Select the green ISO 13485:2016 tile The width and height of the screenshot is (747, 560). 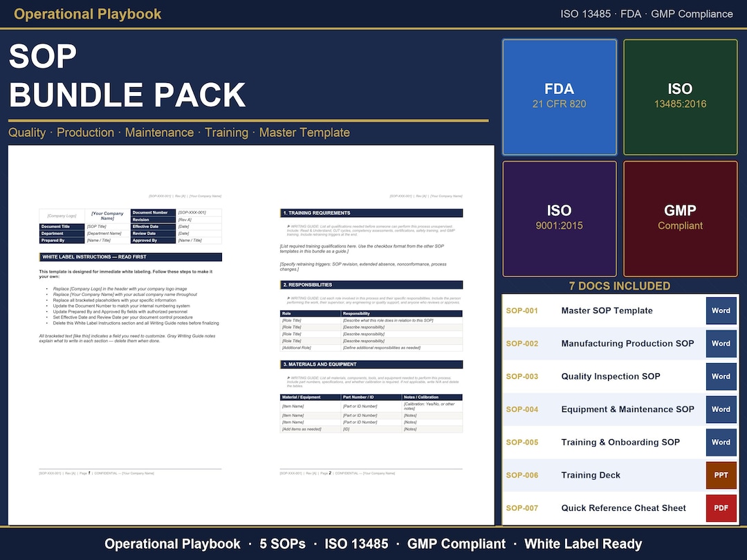pos(681,97)
